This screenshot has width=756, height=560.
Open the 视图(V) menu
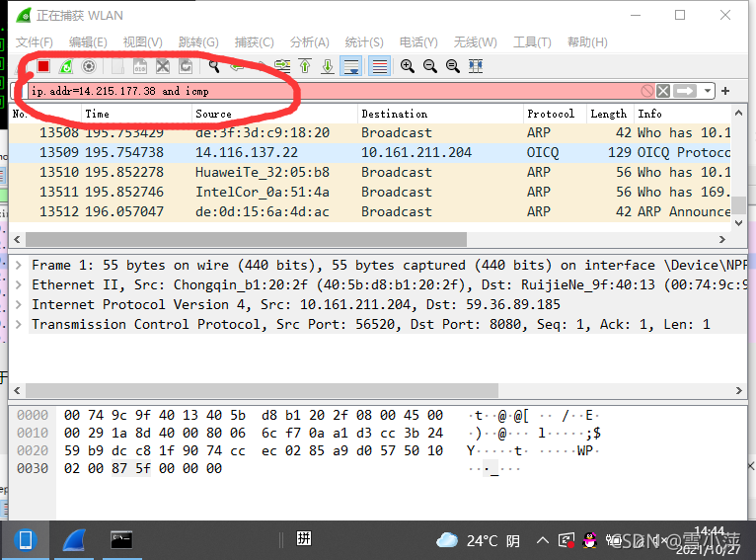point(143,42)
